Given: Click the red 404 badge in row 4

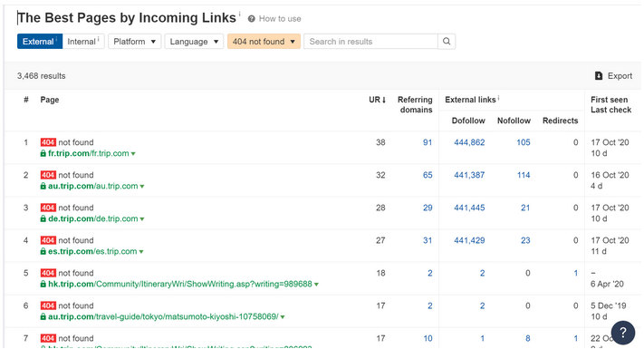Looking at the screenshot, I should 48,240.
